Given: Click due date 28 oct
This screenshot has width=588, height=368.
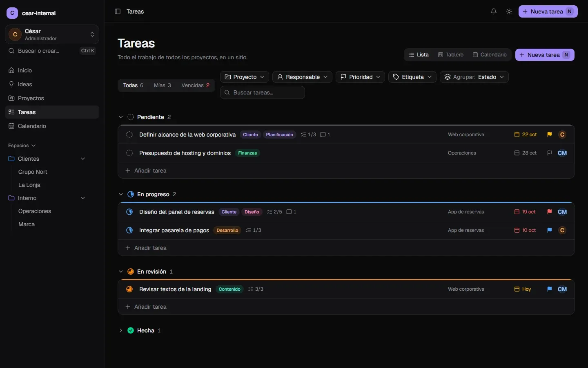Looking at the screenshot, I should 526,153.
